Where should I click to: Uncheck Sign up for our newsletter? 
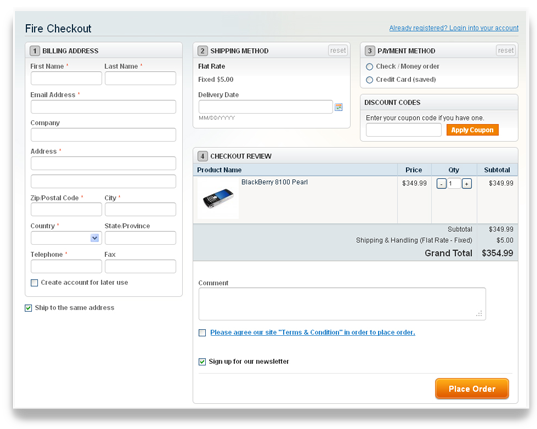(x=202, y=362)
